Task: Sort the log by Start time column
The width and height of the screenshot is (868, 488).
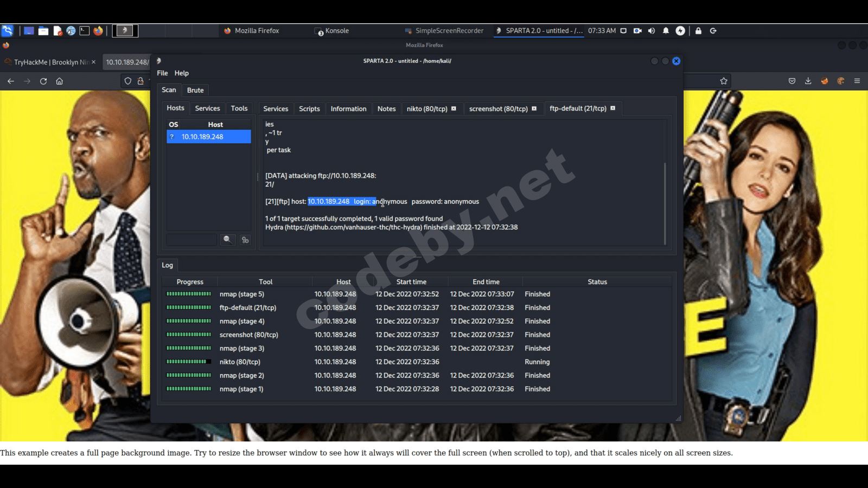Action: pyautogui.click(x=411, y=282)
